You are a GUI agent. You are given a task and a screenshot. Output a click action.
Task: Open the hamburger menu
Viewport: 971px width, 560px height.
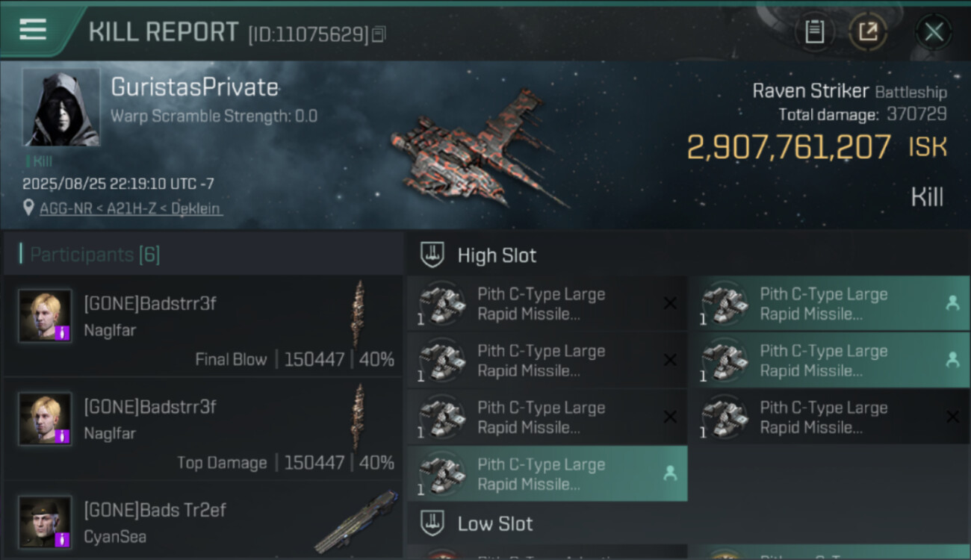tap(33, 30)
